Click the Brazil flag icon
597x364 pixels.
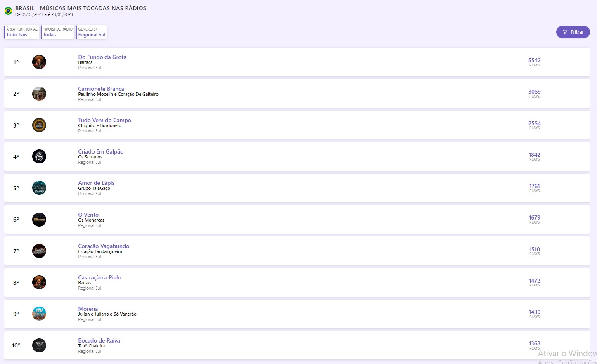[x=8, y=11]
